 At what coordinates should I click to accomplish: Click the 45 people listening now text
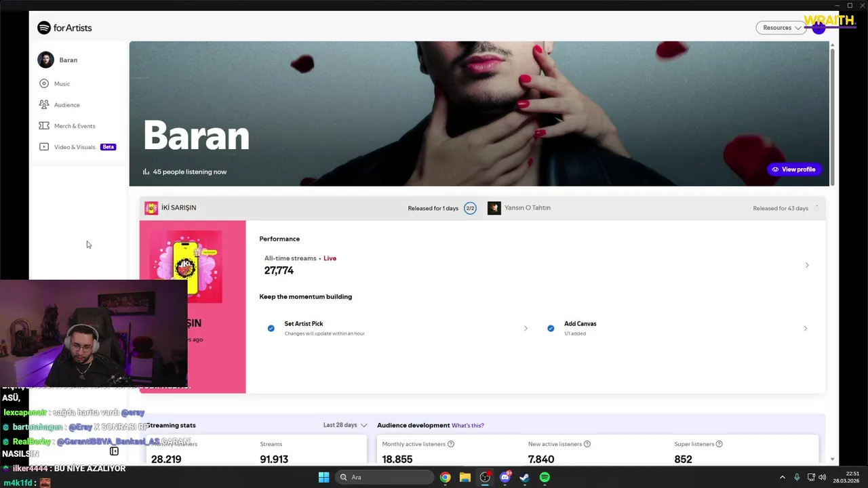190,171
